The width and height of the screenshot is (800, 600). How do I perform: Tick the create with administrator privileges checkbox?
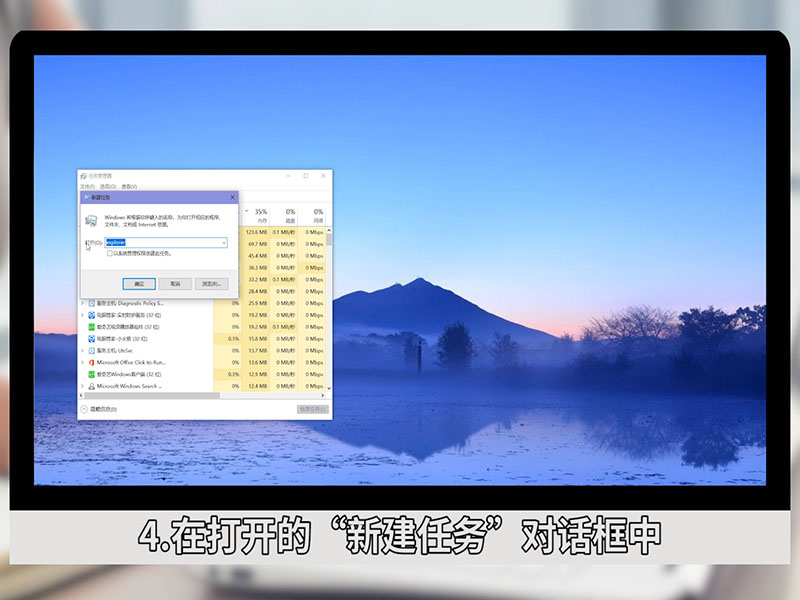point(110,254)
